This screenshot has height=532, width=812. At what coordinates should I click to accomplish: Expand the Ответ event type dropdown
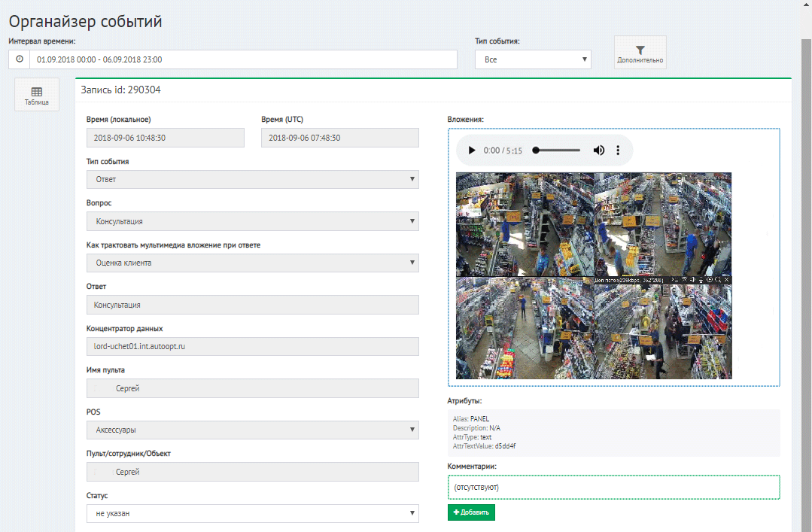pos(253,179)
